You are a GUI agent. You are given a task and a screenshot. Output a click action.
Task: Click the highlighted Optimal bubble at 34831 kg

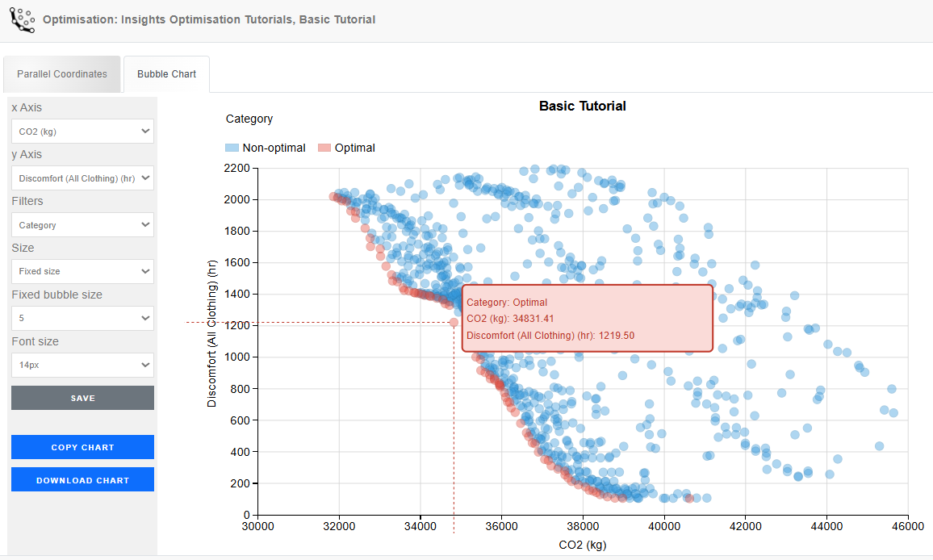[454, 323]
